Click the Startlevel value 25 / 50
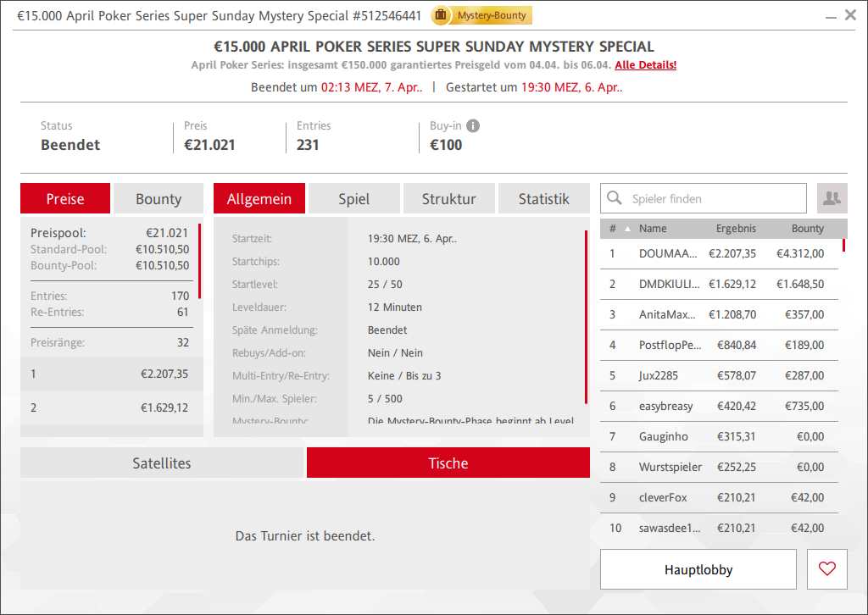Screen dimensions: 868x615 (x=385, y=285)
